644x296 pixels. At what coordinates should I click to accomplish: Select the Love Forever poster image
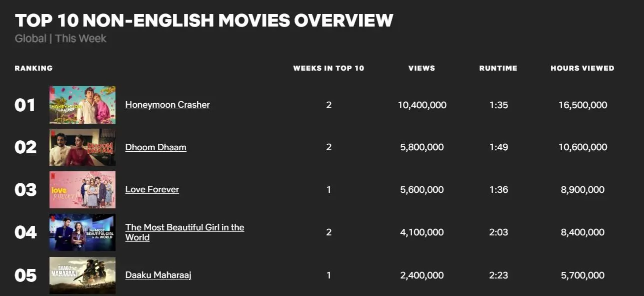82,190
